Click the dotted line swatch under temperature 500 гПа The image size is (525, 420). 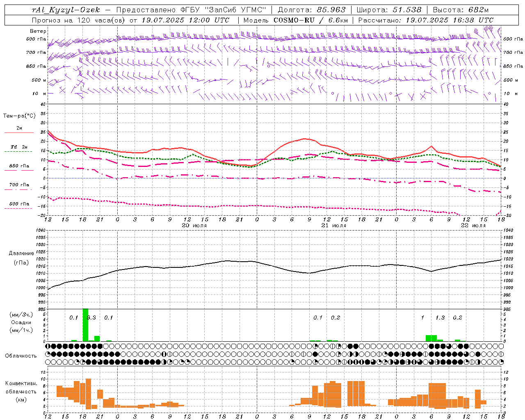pos(19,208)
